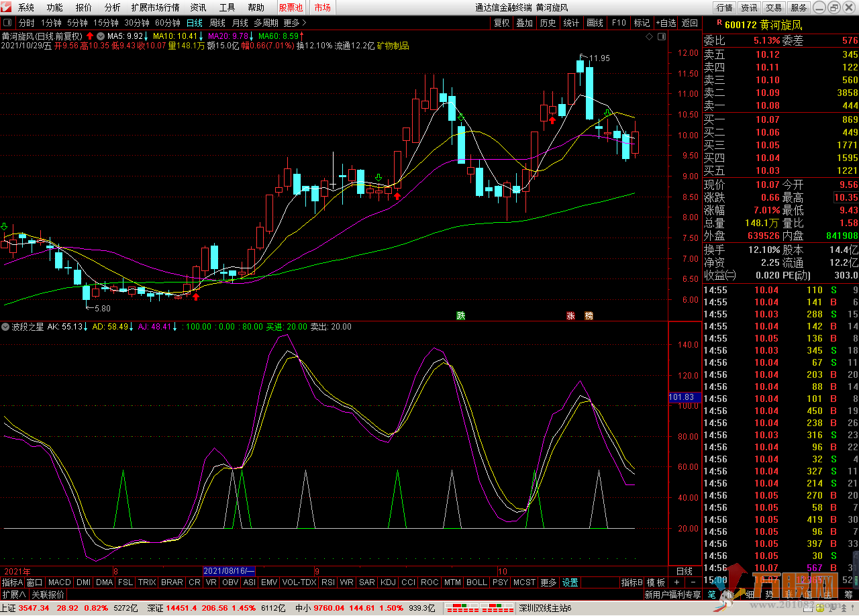
Task: Click the 标记 mark tool
Action: [x=642, y=23]
